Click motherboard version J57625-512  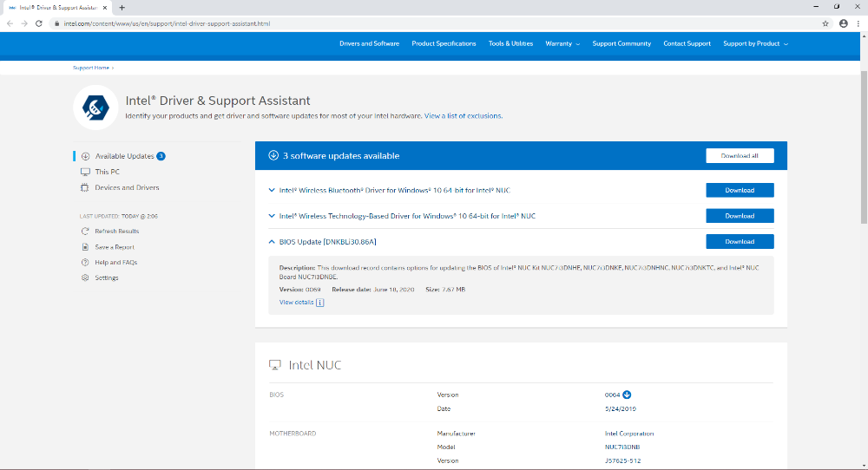622,460
